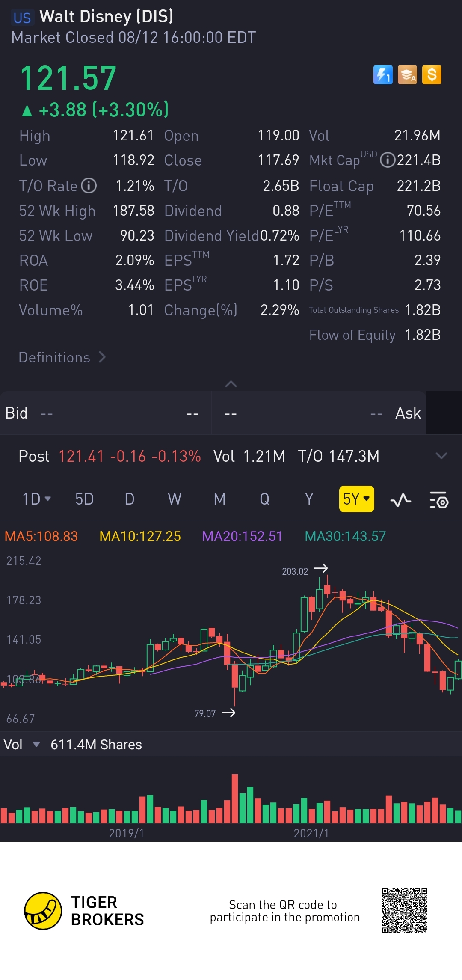Switch chart to Y yearly view
Screen dimensions: 462x980
click(x=309, y=499)
